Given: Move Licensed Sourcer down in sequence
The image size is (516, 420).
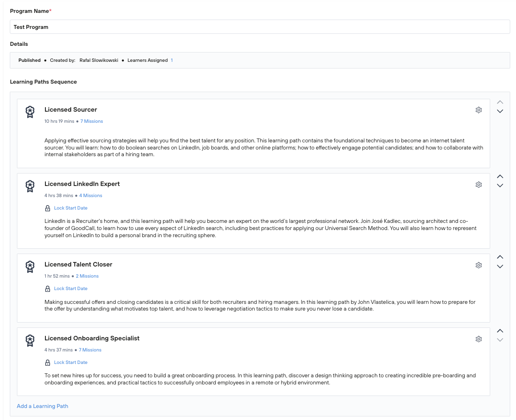Looking at the screenshot, I should [x=500, y=111].
